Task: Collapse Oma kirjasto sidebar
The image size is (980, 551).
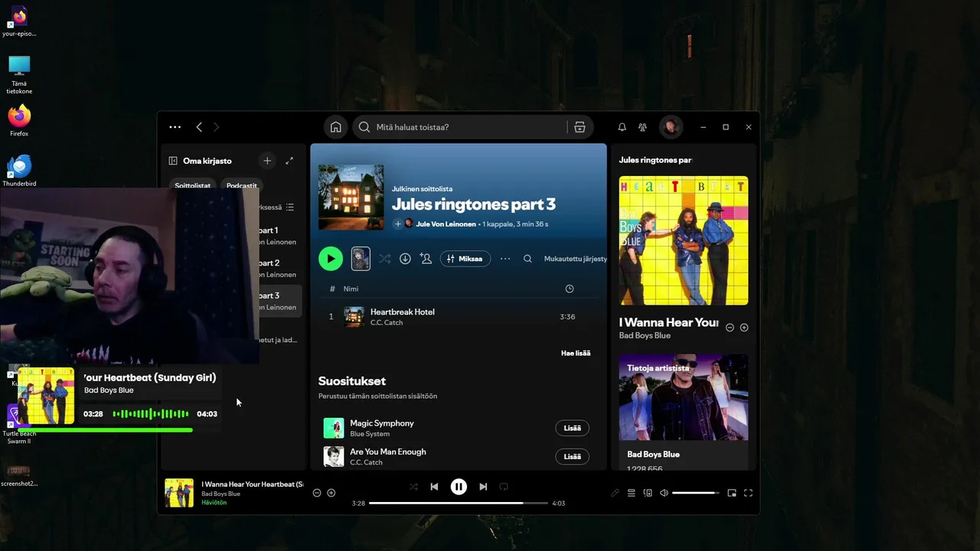Action: click(x=173, y=161)
